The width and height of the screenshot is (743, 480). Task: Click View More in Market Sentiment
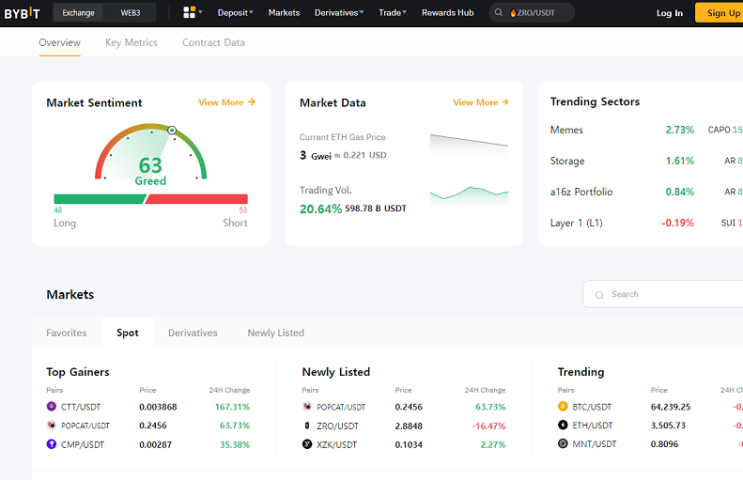coord(227,102)
